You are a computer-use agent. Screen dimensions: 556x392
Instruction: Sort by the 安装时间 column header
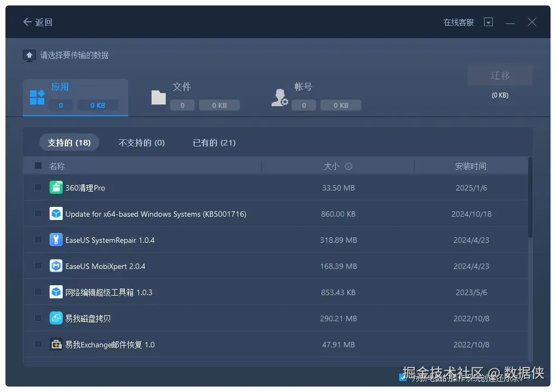coord(470,166)
